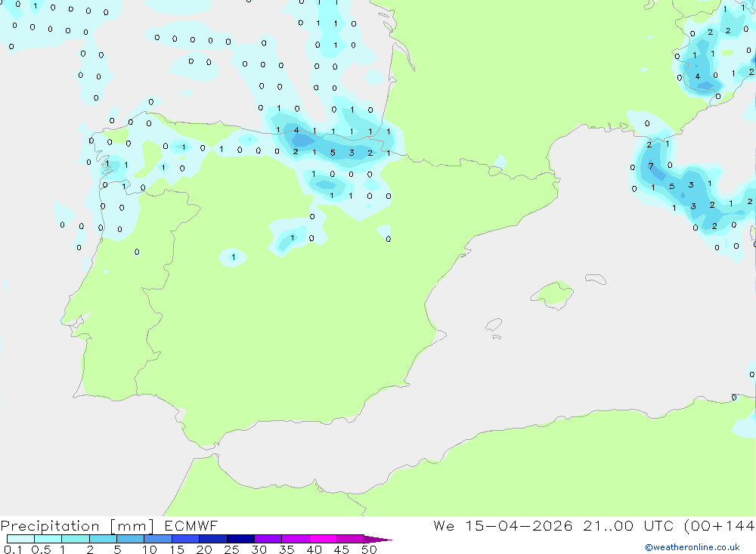Pick the 10–15 mm legend color swatch
Screen dimensions: 756x554
[158, 539]
